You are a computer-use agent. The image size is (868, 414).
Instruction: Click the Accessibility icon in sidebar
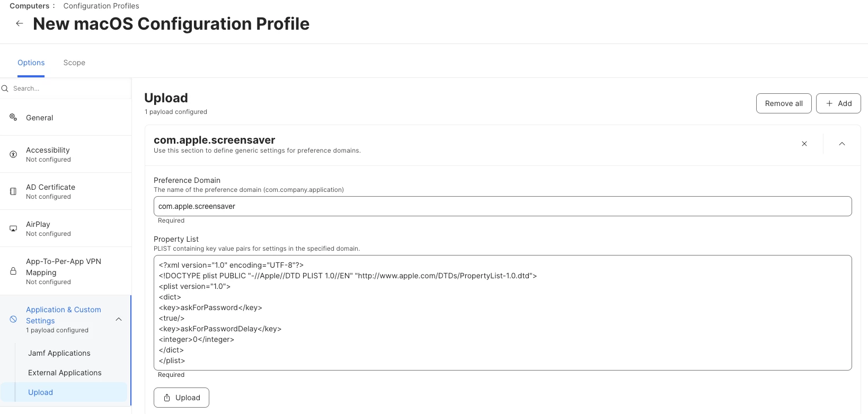tap(13, 154)
